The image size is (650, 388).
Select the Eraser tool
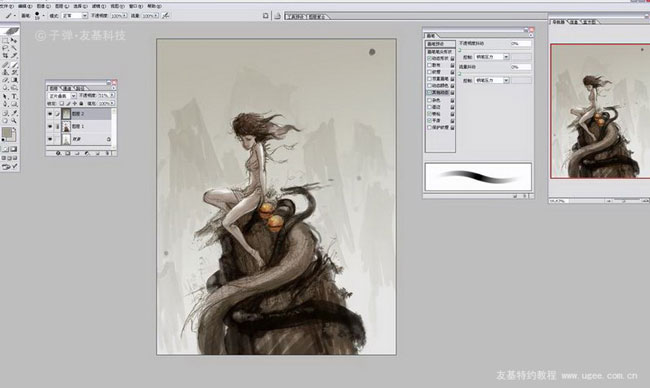click(5, 80)
